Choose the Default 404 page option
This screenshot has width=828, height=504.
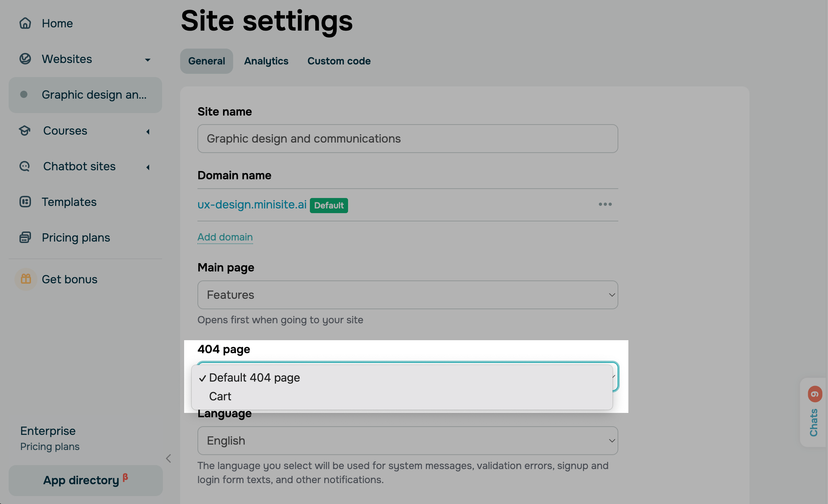pyautogui.click(x=254, y=378)
